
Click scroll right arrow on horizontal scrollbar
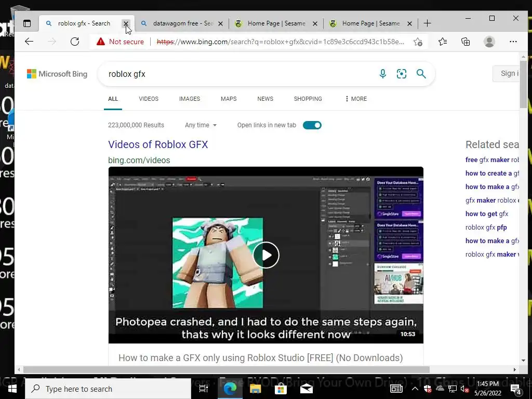coord(515,369)
